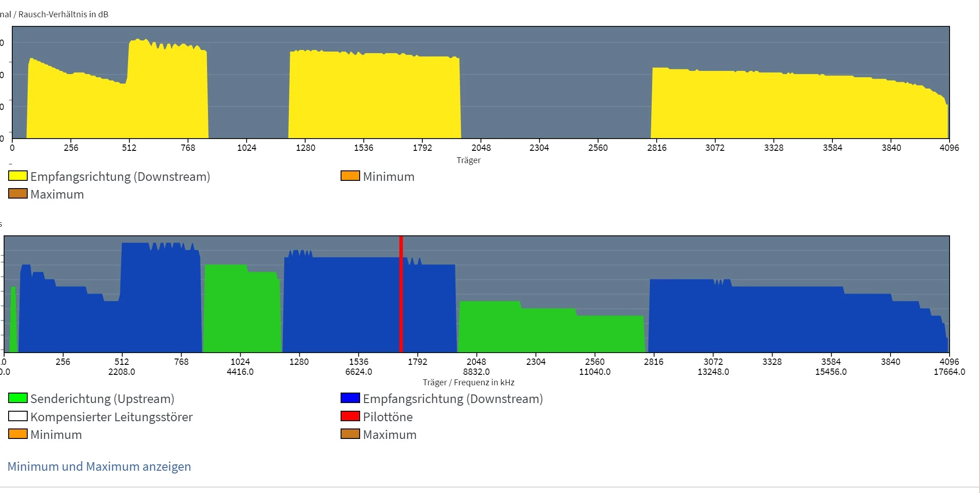Image resolution: width=980 pixels, height=493 pixels.
Task: Click the 'Minimum und Maximum anzeigen' link
Action: [x=99, y=467]
